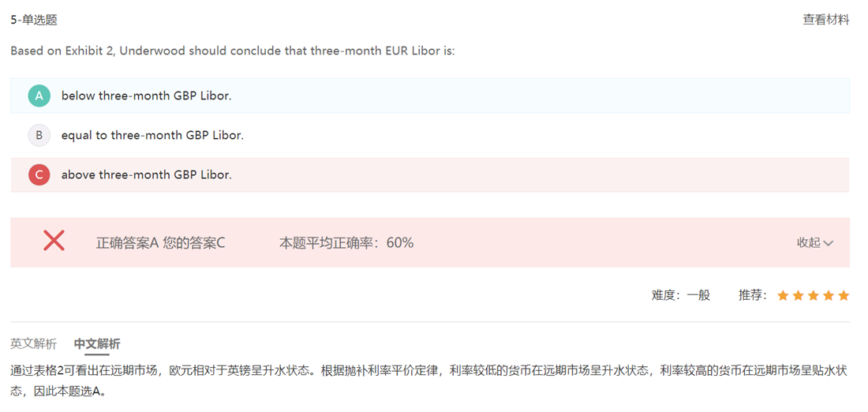The height and width of the screenshot is (412, 868).
Task: Open 查看材料 reference material link
Action: [x=826, y=20]
